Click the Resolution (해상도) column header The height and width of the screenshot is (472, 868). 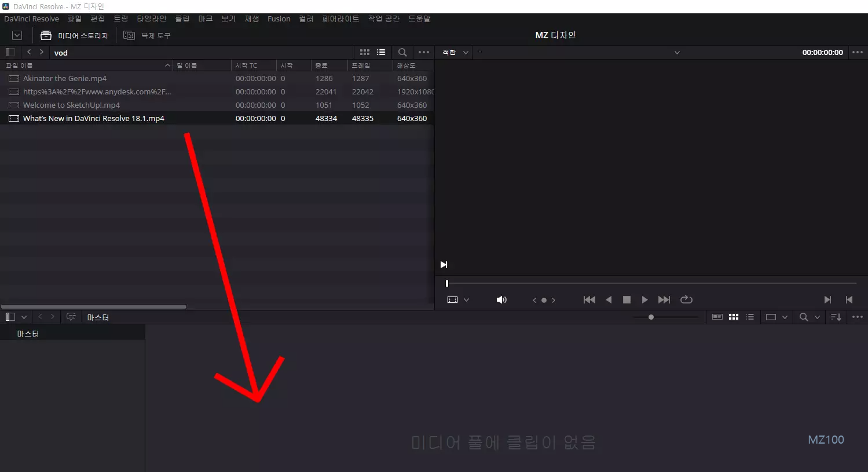click(x=413, y=65)
